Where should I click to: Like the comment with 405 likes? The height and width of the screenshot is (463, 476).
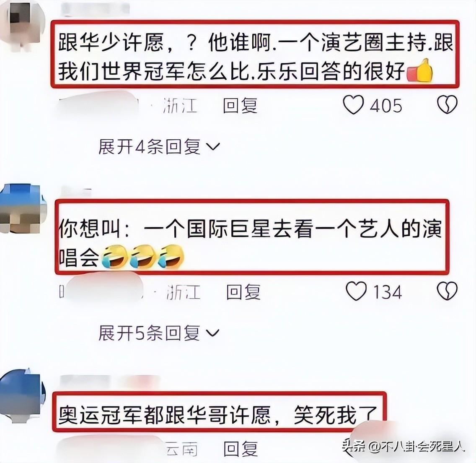pos(353,105)
